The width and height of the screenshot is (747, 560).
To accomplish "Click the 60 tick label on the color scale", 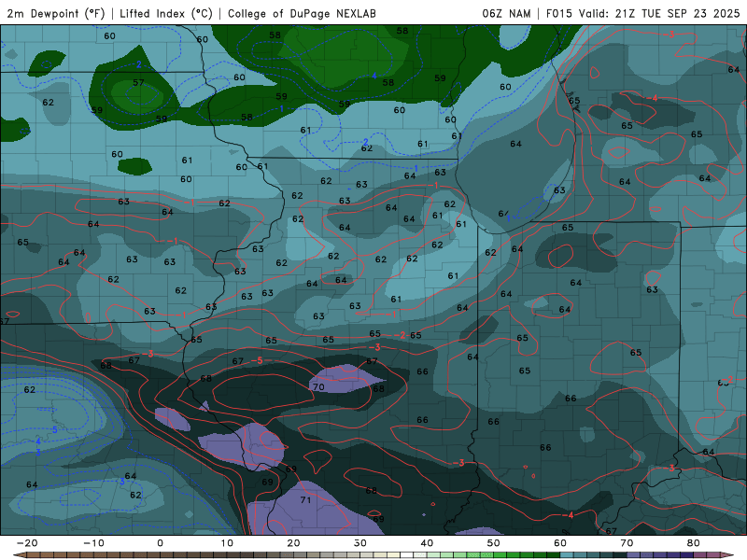I will tap(560, 543).
